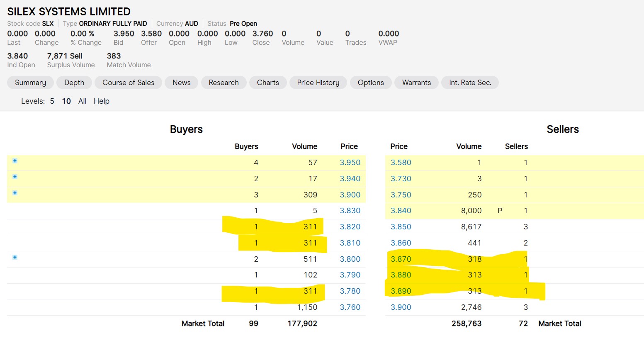Click the 8,000 seller volume cell
Viewport: 644px width, 343px height.
tap(471, 211)
